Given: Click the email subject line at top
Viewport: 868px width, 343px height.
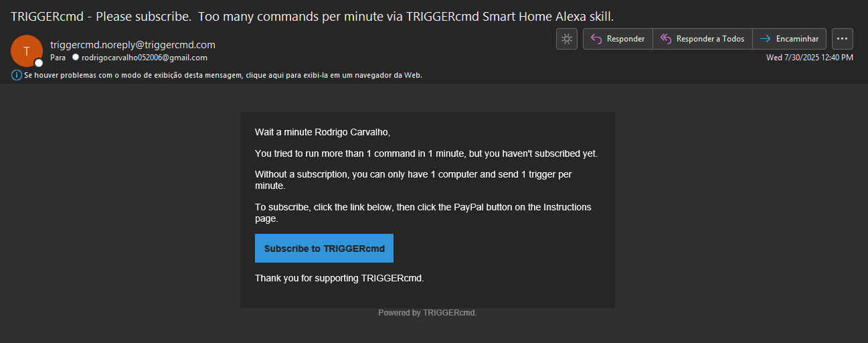Looking at the screenshot, I should 312,16.
